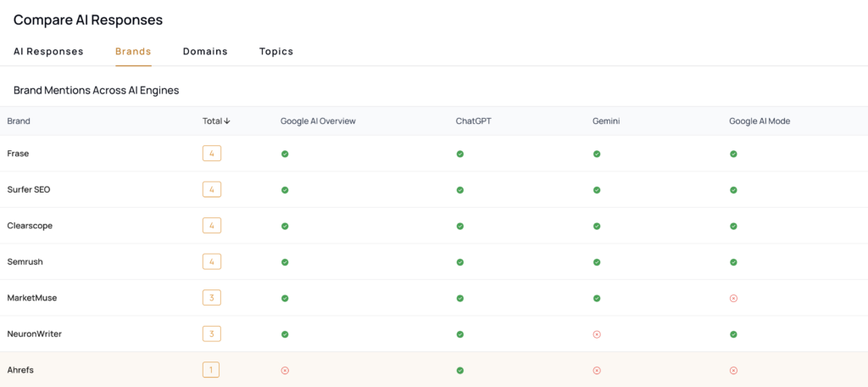Select the NeuronWriter brand name

34,334
